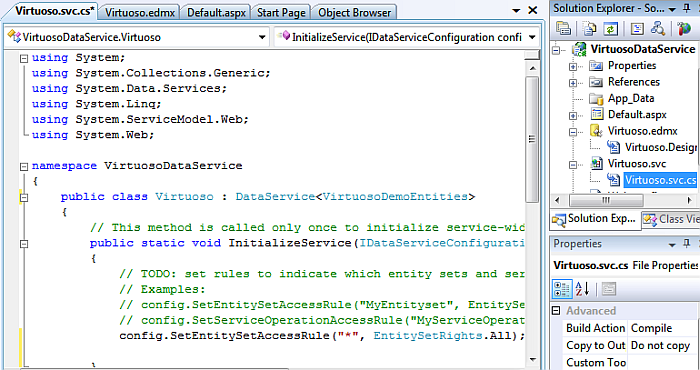Select the Solution Explorer bottom tab

(596, 219)
